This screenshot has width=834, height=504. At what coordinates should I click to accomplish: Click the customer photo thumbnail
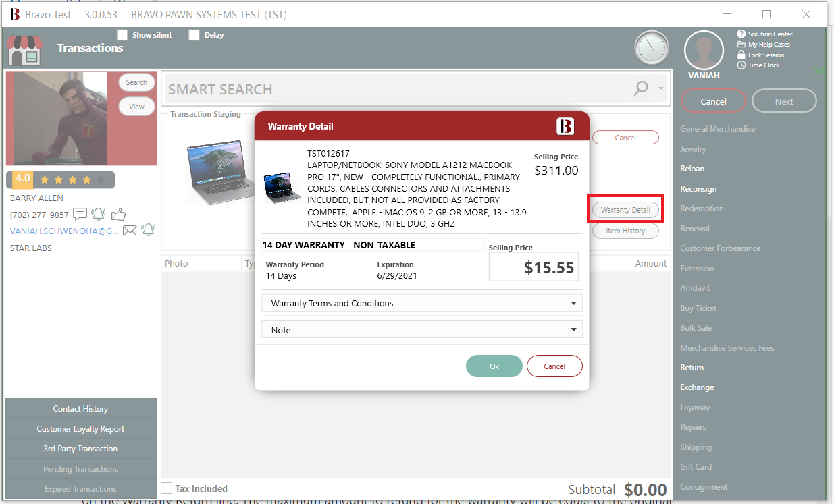tap(61, 118)
